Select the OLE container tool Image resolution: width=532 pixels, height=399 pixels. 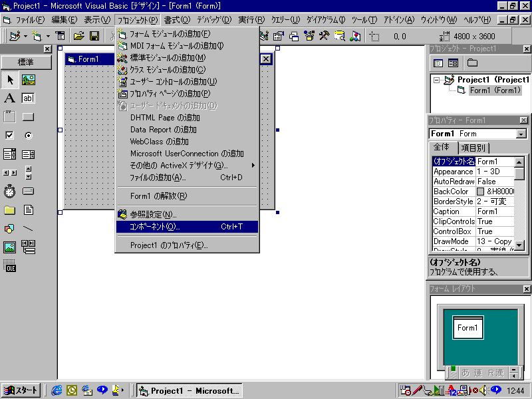(x=10, y=266)
